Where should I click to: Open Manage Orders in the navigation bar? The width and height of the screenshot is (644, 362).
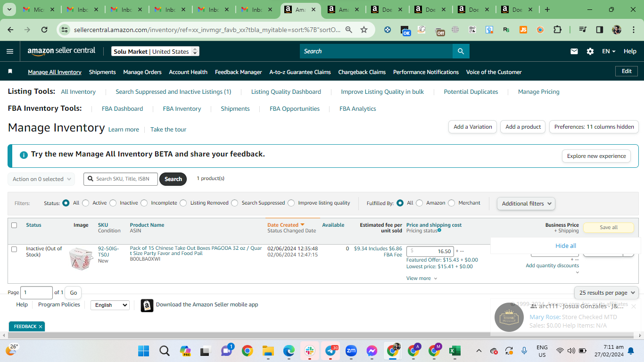[x=142, y=72]
